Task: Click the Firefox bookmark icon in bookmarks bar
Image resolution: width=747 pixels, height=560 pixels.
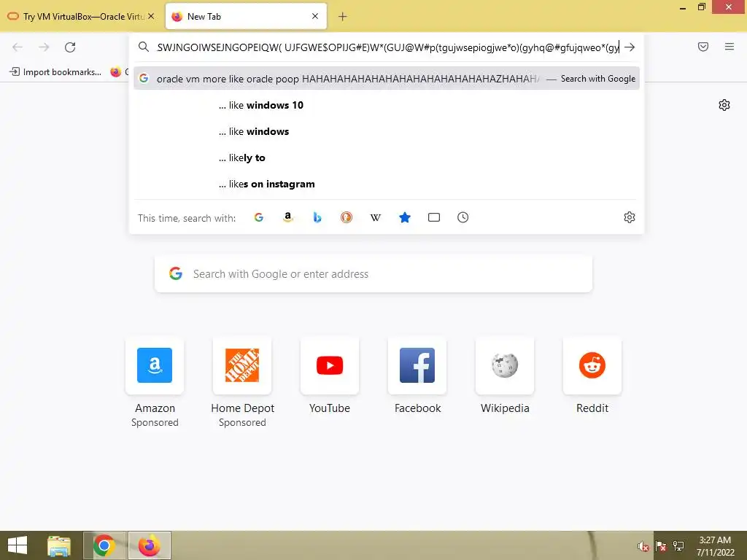Action: 116,72
